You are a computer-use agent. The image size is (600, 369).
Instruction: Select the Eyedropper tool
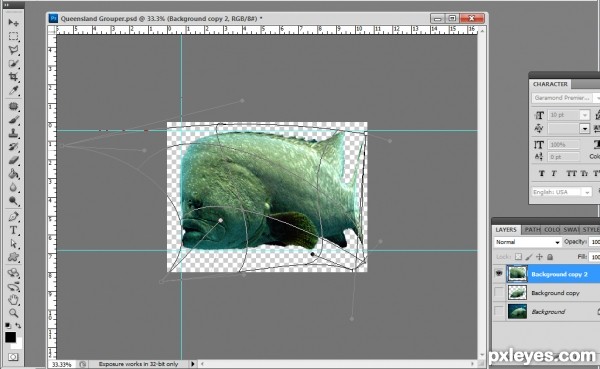pos(13,91)
